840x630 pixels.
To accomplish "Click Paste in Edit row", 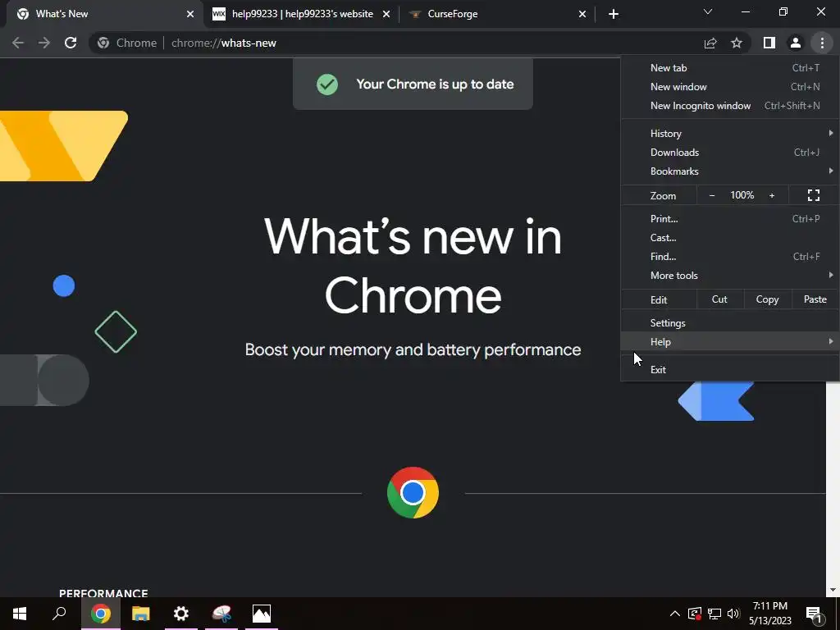I will tap(815, 299).
